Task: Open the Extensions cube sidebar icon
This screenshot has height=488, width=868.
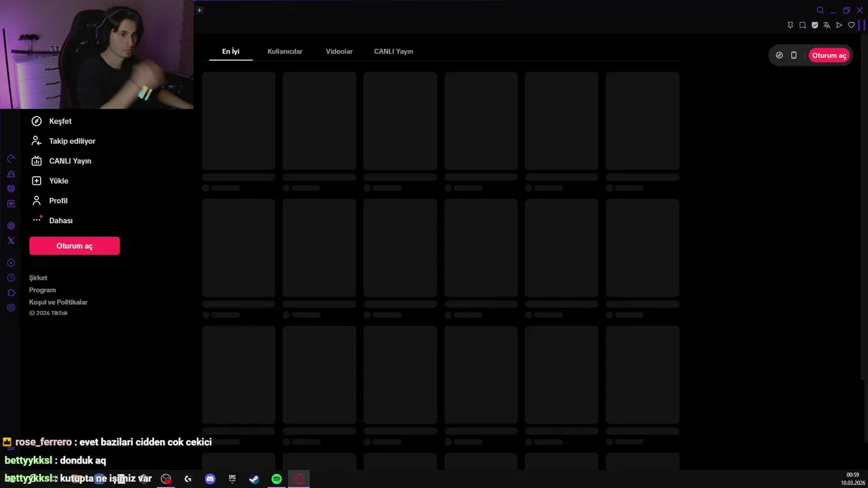Action: tap(11, 293)
